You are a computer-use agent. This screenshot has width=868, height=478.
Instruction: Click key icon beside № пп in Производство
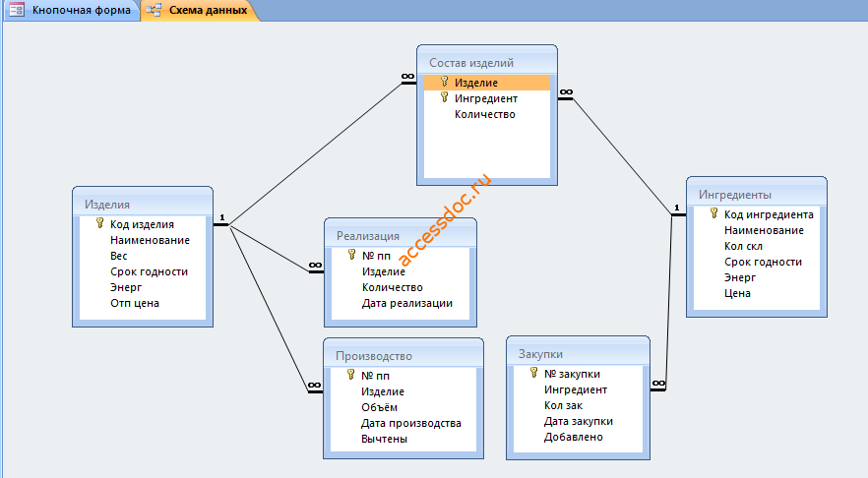(351, 375)
